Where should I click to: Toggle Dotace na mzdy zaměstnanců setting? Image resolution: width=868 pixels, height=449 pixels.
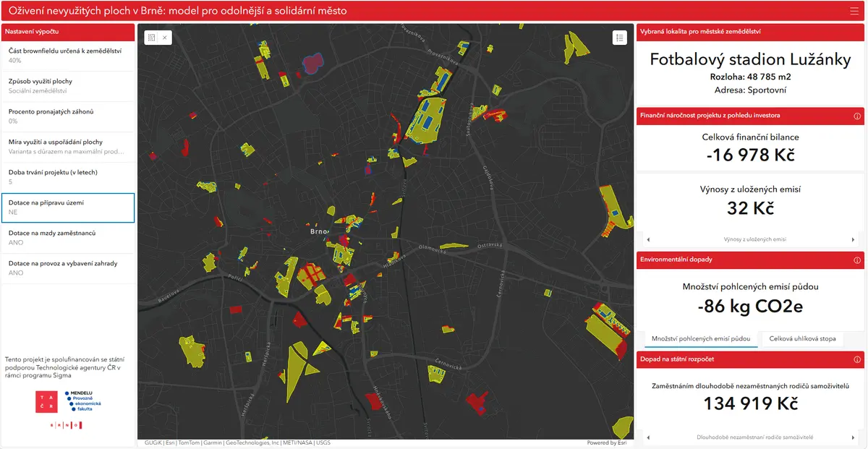pos(68,238)
